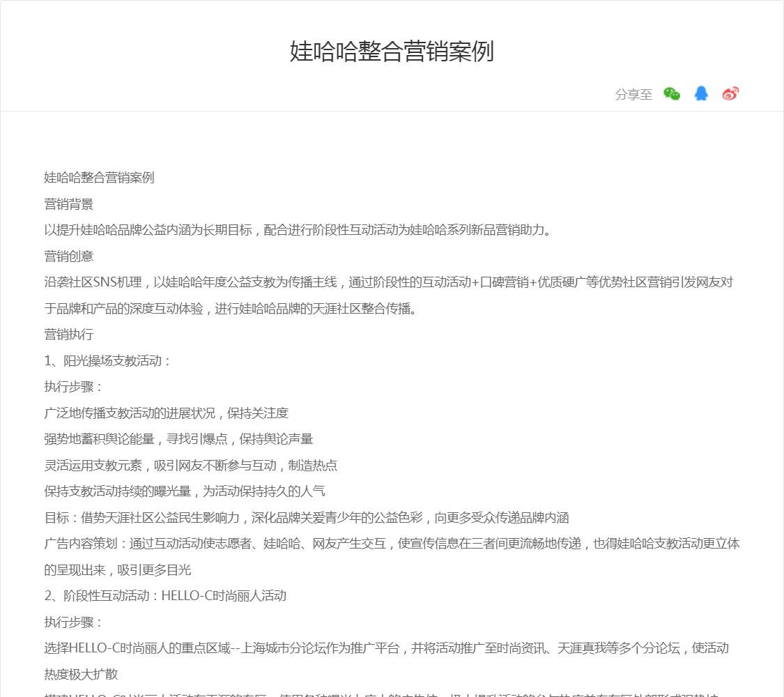Viewport: 784px width, 697px height.
Task: Click the line 灵活运用支教元素
Action: [x=190, y=466]
